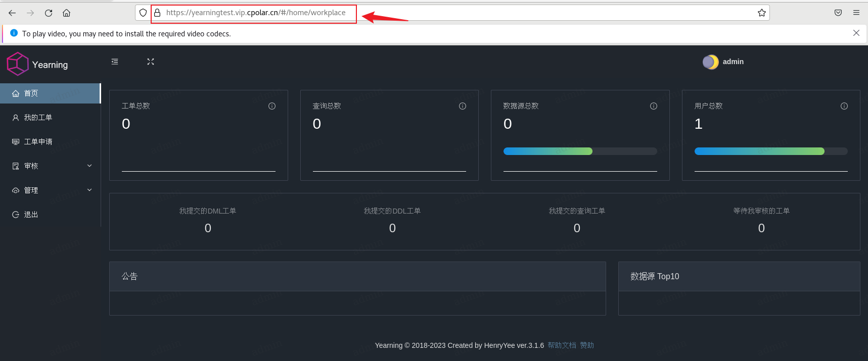
Task: Go back using browser back arrow
Action: [12, 13]
